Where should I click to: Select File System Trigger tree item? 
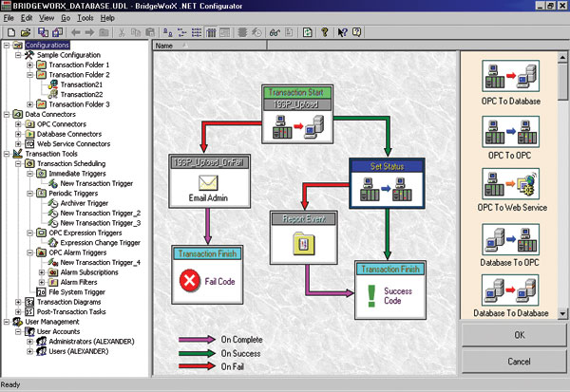[x=77, y=292]
